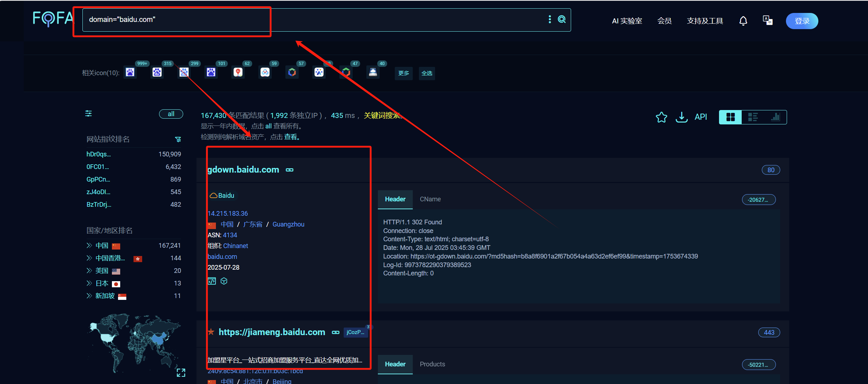Select related icon with 101 badge

[211, 72]
